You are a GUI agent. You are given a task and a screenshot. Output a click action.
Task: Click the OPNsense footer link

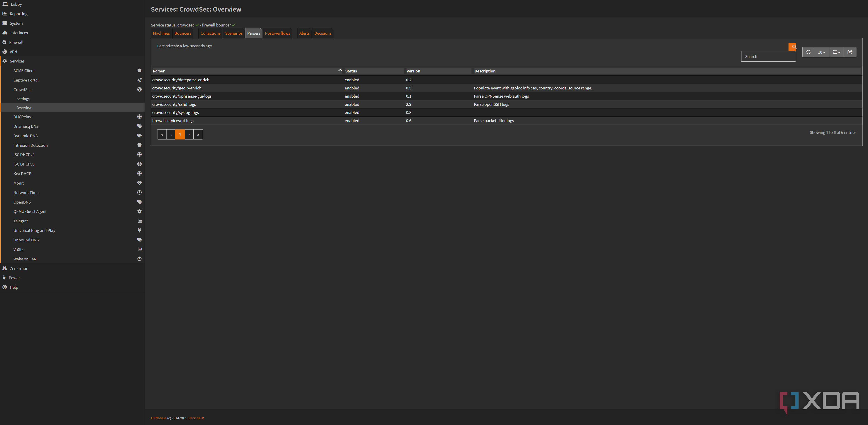pyautogui.click(x=158, y=418)
